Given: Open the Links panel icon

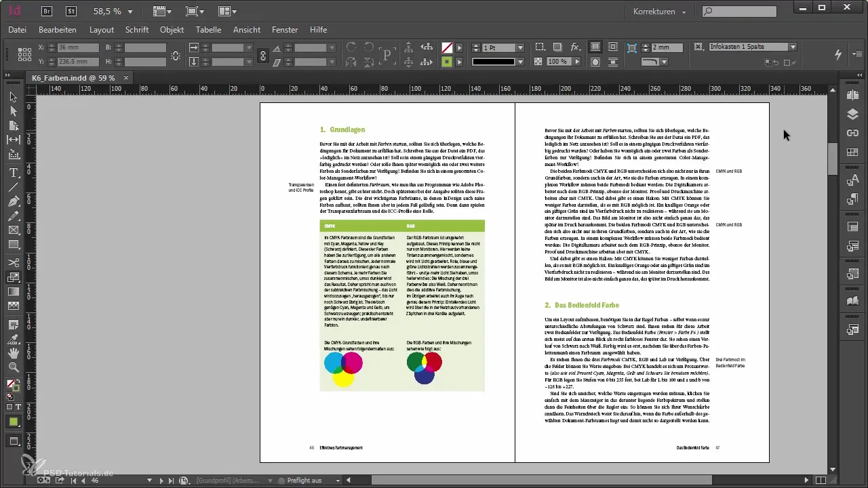Looking at the screenshot, I should pyautogui.click(x=853, y=134).
